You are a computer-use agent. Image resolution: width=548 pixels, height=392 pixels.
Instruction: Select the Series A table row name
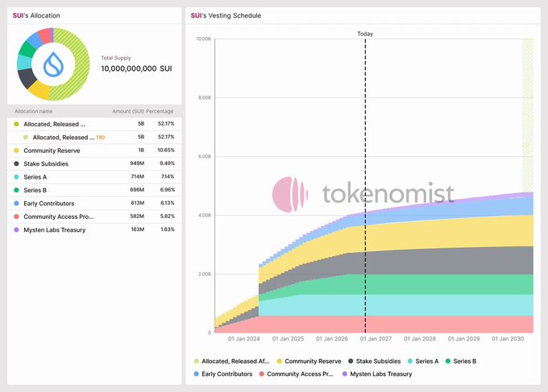tap(35, 177)
